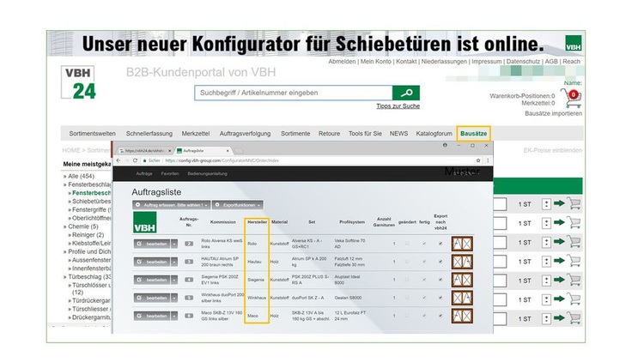Viewport: 644px width, 362px height.
Task: Click the window thumbnail icon for Maco order
Action: click(462, 316)
